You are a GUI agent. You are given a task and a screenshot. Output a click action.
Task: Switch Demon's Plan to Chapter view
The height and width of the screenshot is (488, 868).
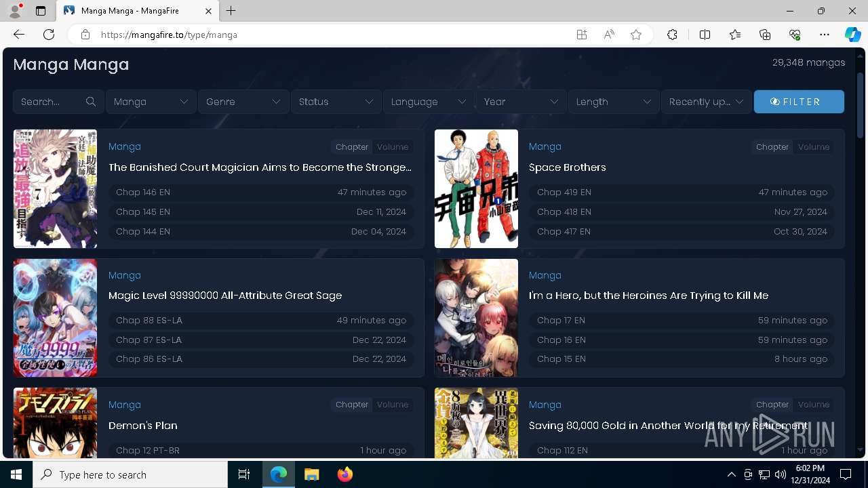click(x=352, y=405)
